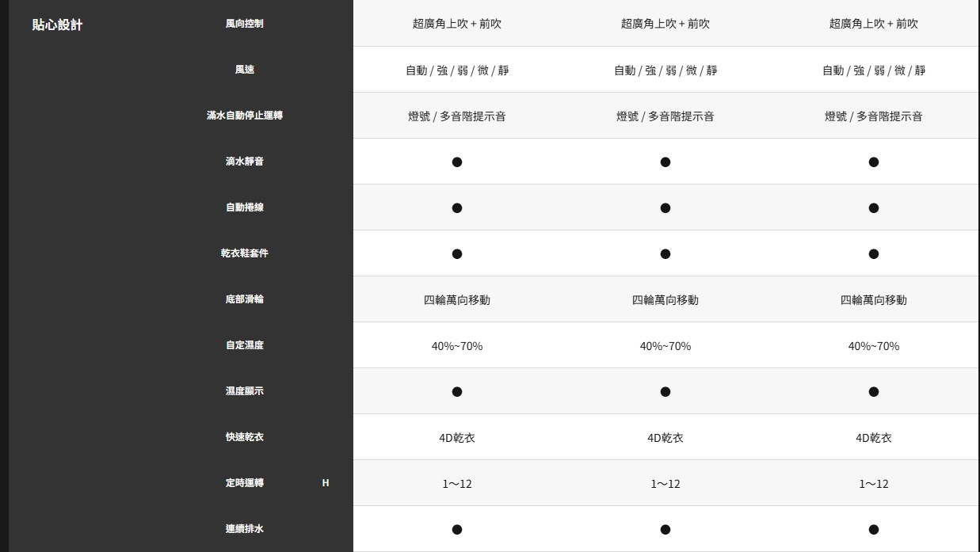Click the 4D乾衣 value in the last product column
Image resolution: width=980 pixels, height=552 pixels.
[874, 438]
